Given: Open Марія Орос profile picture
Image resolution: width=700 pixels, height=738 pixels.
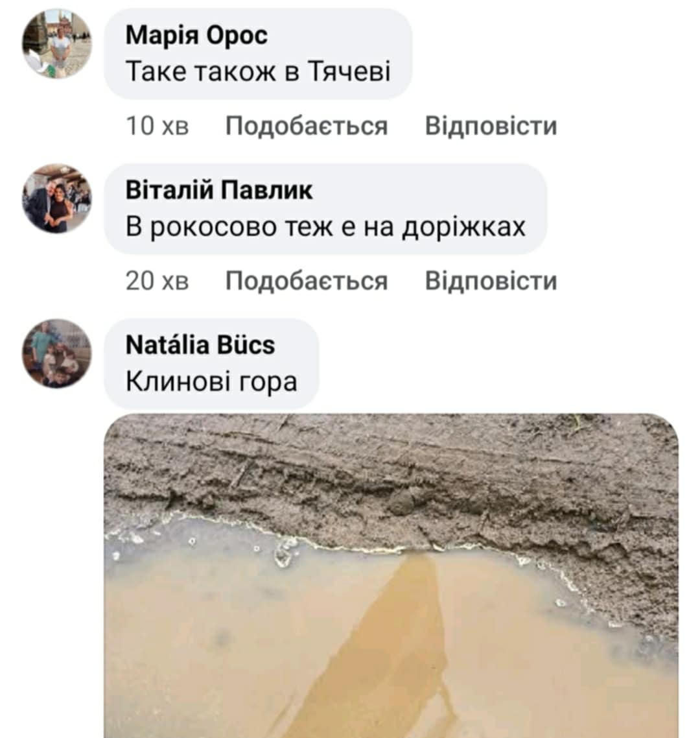Looking at the screenshot, I should (x=57, y=43).
